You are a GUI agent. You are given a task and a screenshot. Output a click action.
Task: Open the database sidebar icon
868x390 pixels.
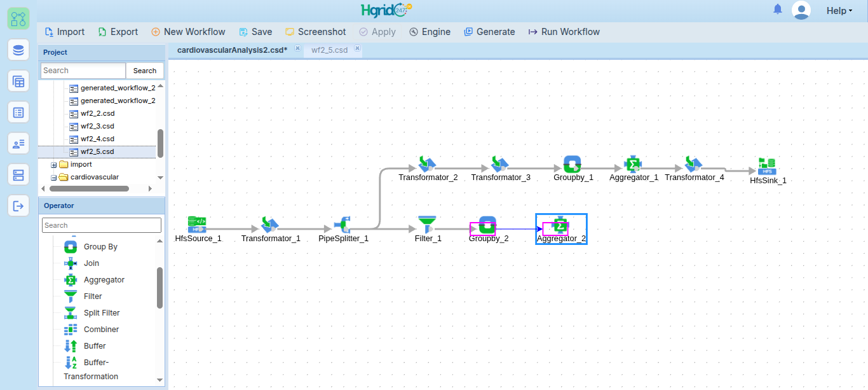pos(18,50)
